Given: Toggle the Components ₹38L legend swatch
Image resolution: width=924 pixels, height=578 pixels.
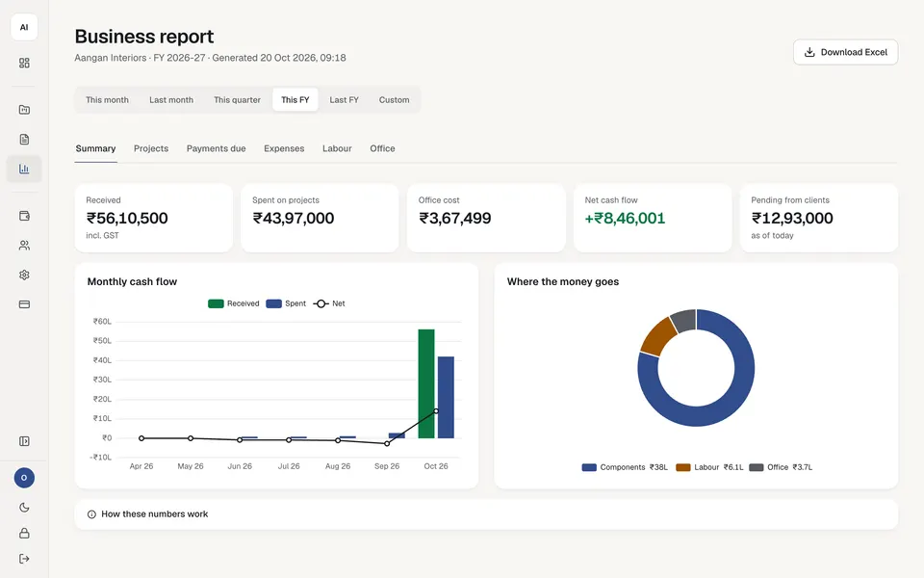Looking at the screenshot, I should pos(589,467).
